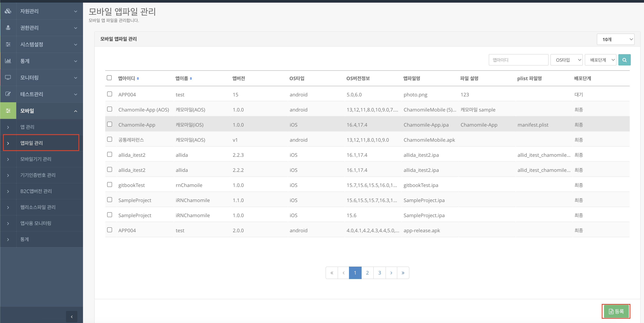This screenshot has width=644, height=323.
Task: Click the green 모바일 sliders icon
Action: [8, 111]
